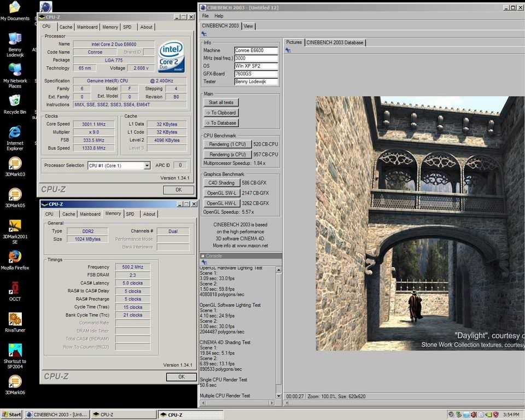Open the CINEBENCH Help menu
525x420 pixels.
[x=219, y=16]
